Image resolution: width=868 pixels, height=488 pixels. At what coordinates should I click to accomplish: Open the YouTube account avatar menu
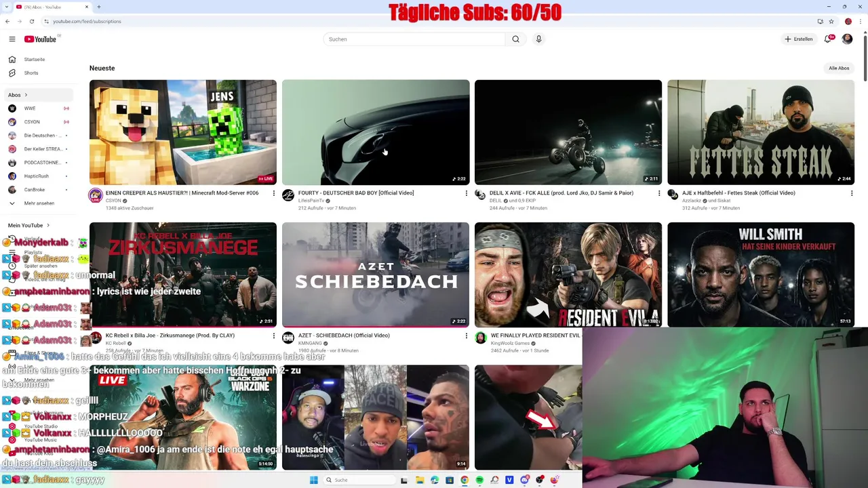(847, 39)
